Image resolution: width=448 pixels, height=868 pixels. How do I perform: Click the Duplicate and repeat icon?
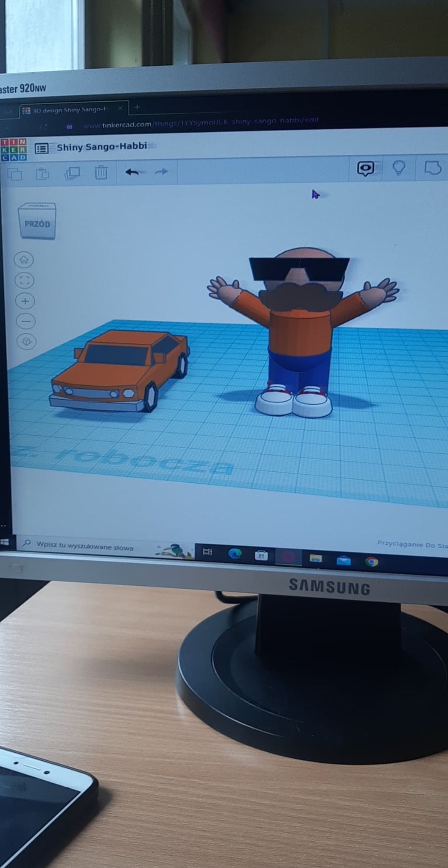(72, 173)
